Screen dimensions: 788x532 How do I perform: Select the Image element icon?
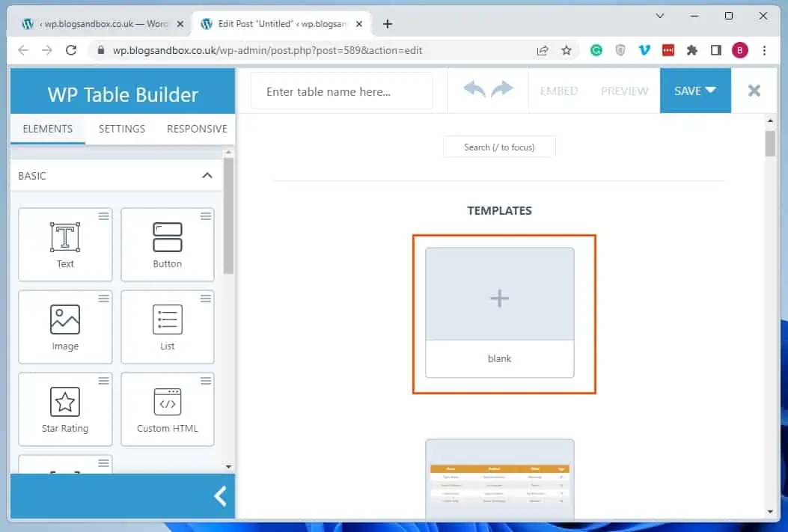click(x=65, y=319)
